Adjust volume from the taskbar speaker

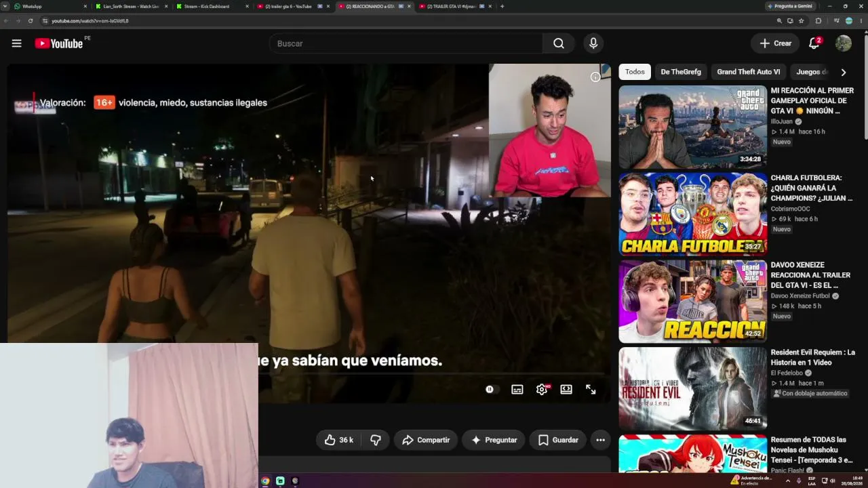pyautogui.click(x=832, y=481)
